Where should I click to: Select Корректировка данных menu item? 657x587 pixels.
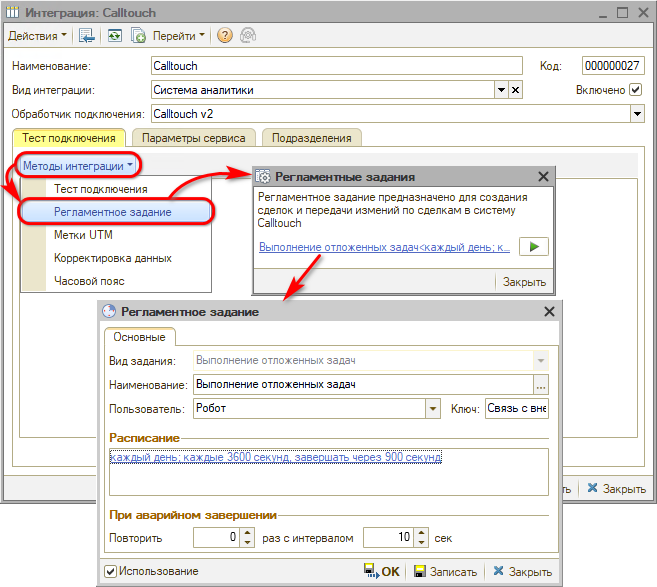tap(113, 258)
